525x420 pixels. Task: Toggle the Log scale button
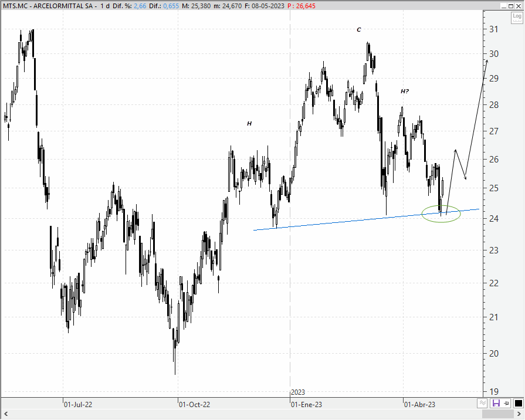[517, 18]
